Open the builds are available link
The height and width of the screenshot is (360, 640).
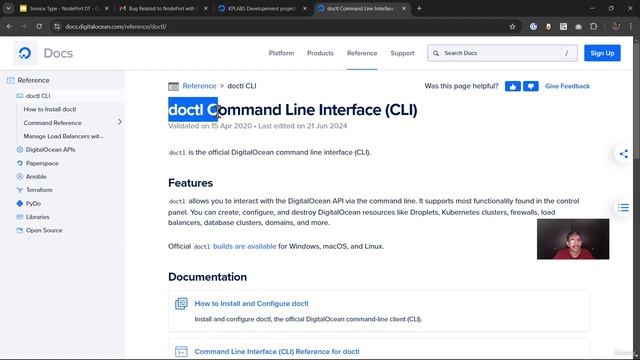(244, 247)
